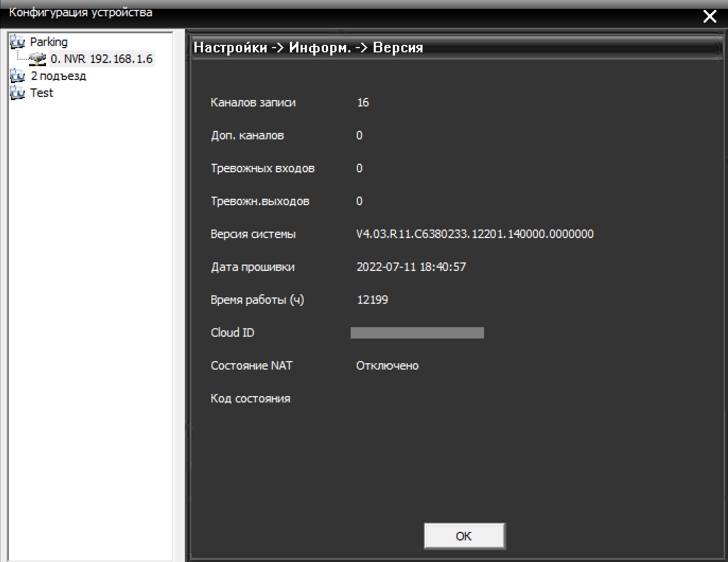Viewport: 728px width, 562px height.
Task: Click the Parking group folder icon
Action: click(x=17, y=42)
